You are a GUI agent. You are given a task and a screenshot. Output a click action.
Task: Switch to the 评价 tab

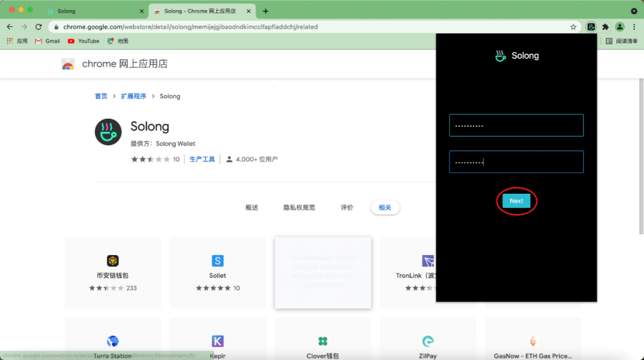(346, 207)
